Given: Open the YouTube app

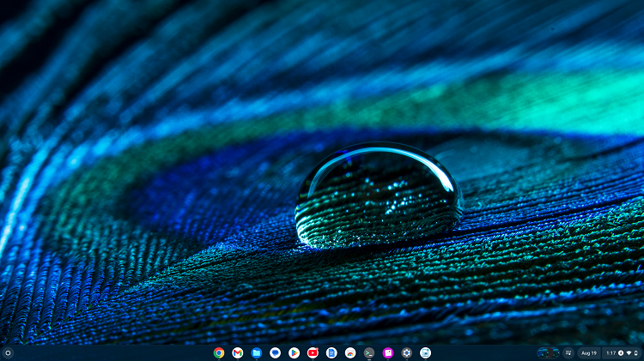Looking at the screenshot, I should (x=313, y=352).
